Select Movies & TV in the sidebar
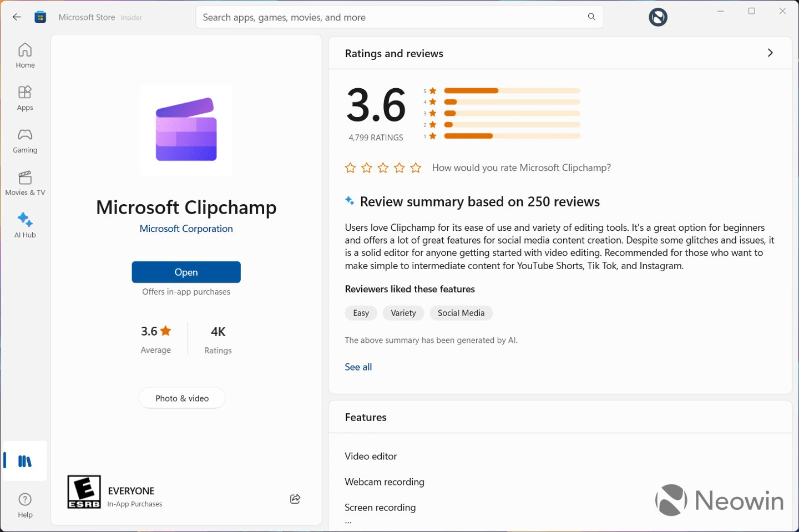This screenshot has height=532, width=799. coord(24,183)
